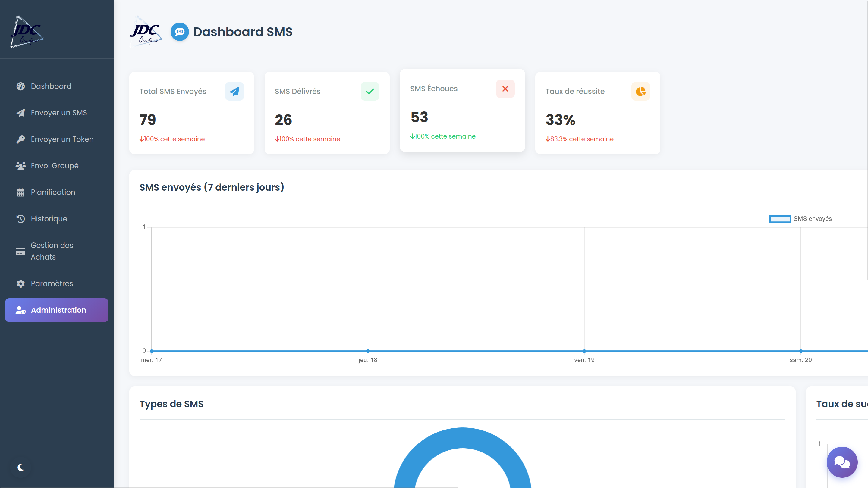Click the Dashboard SMS page title
This screenshot has width=868, height=488.
click(243, 32)
